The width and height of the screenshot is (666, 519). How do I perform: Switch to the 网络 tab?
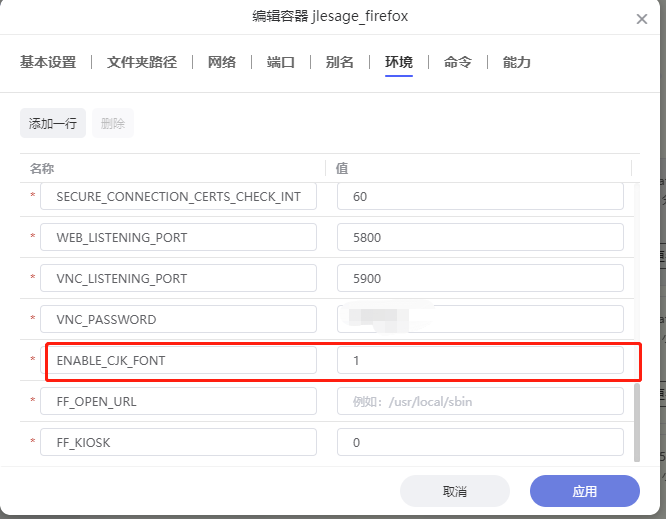click(222, 62)
